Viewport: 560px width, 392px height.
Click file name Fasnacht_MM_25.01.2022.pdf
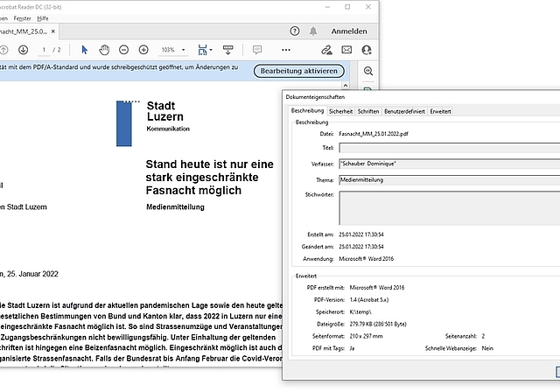[x=374, y=134]
